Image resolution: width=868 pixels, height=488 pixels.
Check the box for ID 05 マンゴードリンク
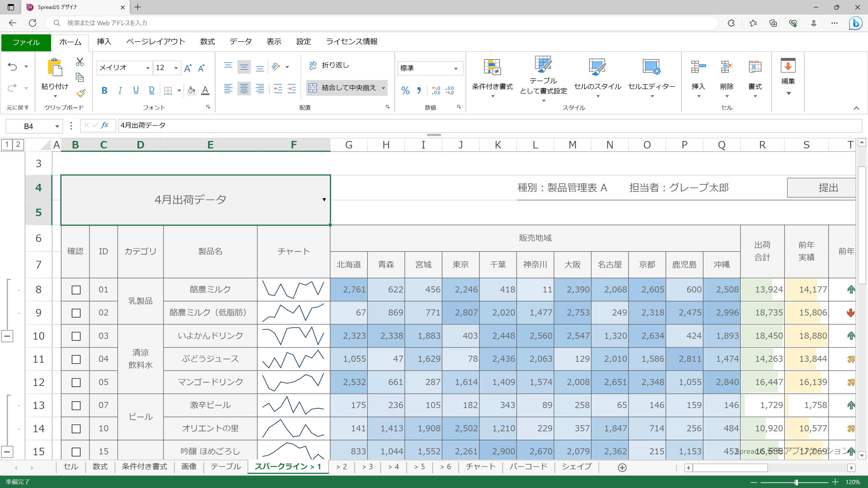click(x=76, y=382)
